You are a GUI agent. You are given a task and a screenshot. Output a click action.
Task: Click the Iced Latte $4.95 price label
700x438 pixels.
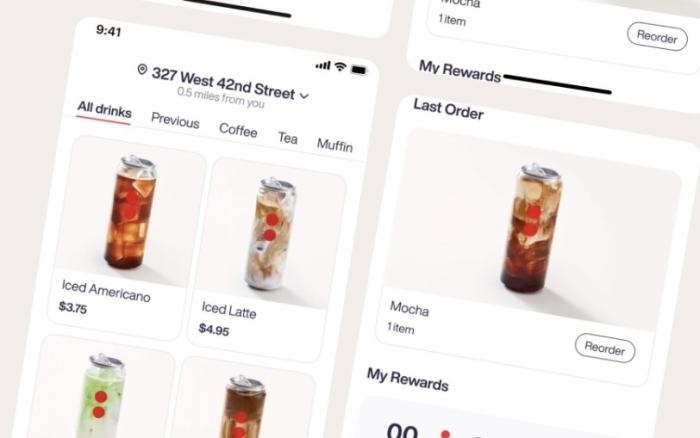[x=214, y=330]
